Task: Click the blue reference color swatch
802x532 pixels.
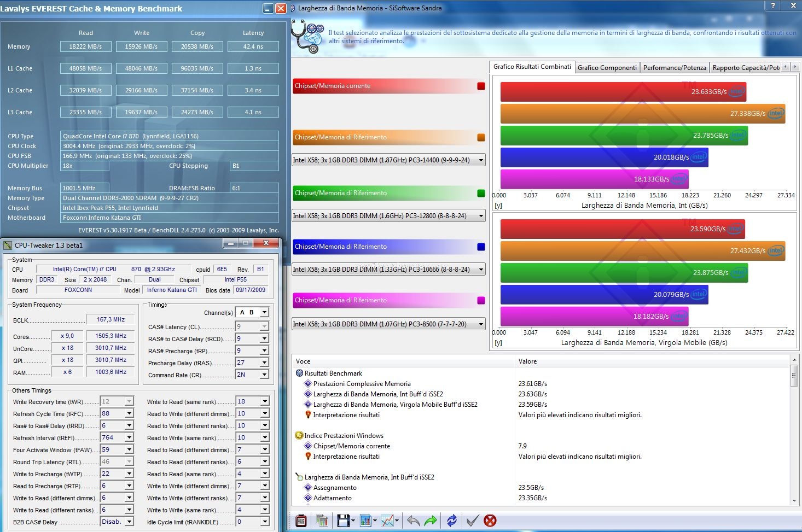Action: 481,247
